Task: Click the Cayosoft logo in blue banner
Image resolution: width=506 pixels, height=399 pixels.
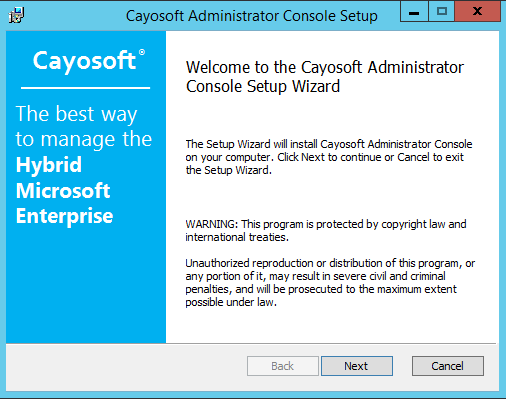Action: click(84, 61)
